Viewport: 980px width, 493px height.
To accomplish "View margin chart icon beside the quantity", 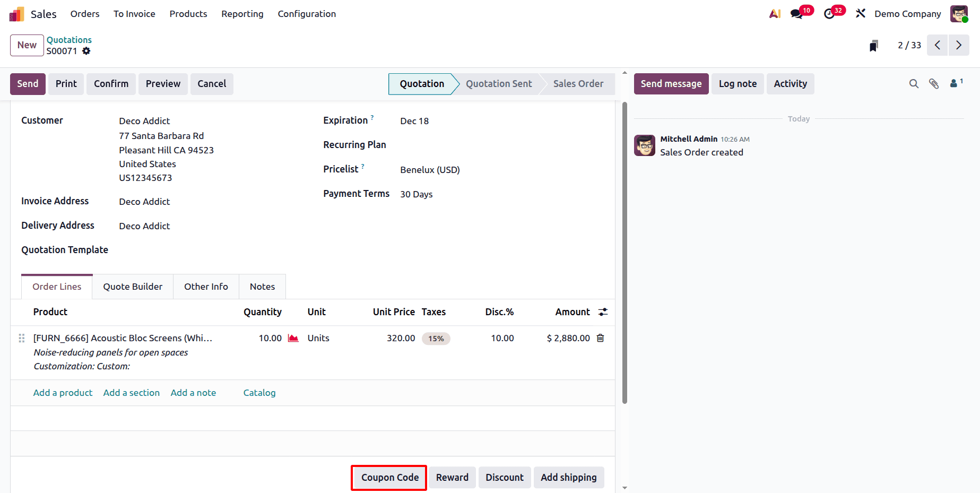I will [x=293, y=338].
